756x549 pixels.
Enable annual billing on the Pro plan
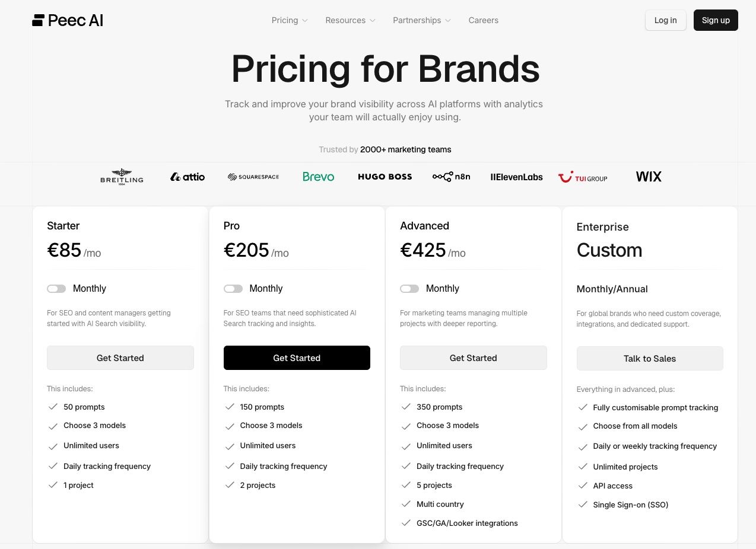[x=233, y=288]
